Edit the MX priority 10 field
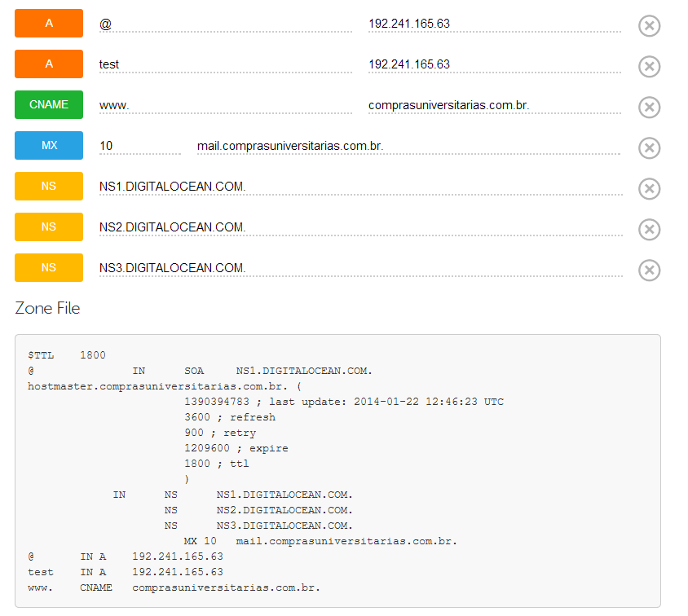This screenshot has height=616, width=688. pos(140,146)
